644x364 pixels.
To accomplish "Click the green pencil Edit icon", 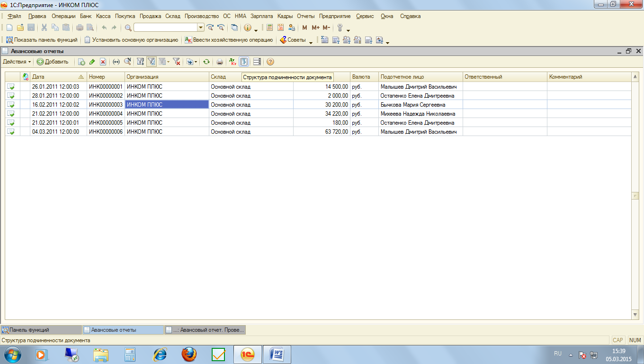I will (92, 62).
